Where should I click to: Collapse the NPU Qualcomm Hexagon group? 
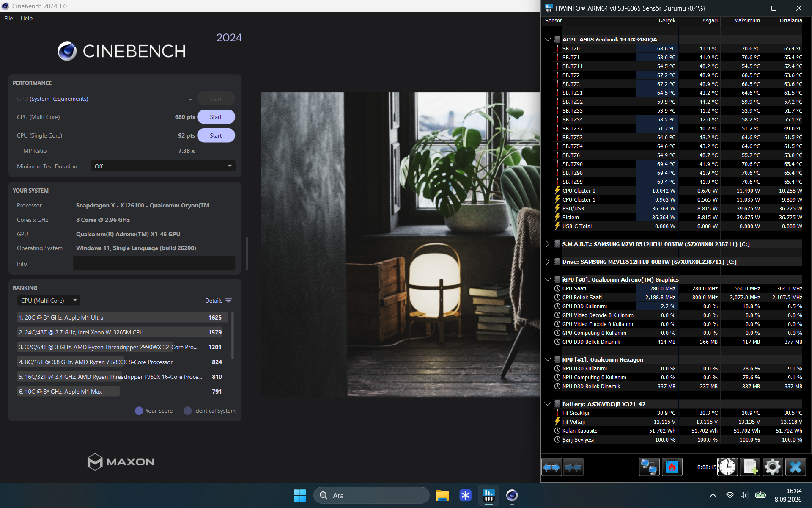coord(548,359)
